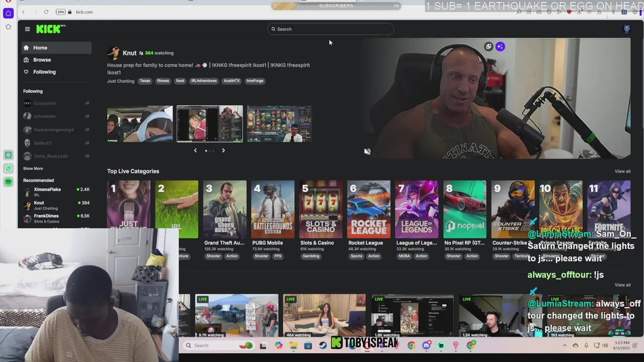Select the IronForge tag
This screenshot has height=362, width=644.
[255, 80]
